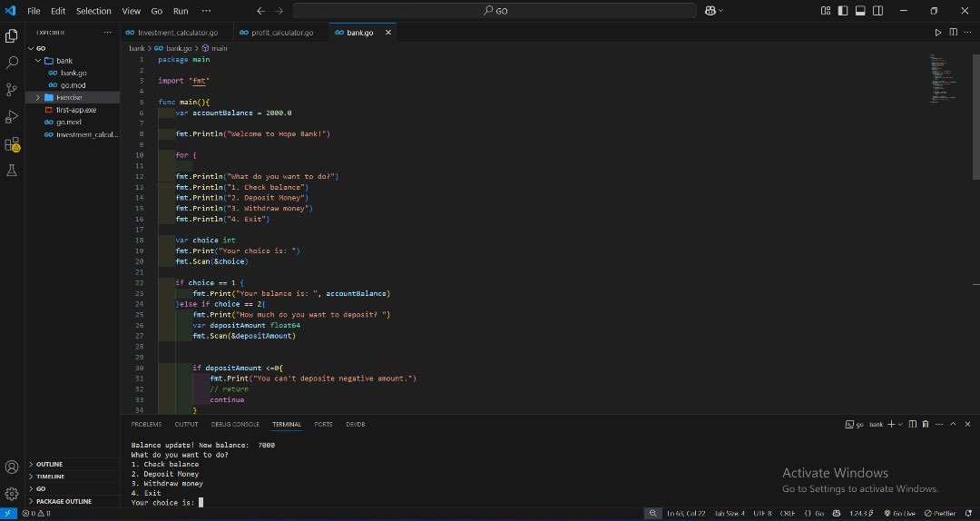
Task: Split the terminal panel
Action: click(x=913, y=424)
